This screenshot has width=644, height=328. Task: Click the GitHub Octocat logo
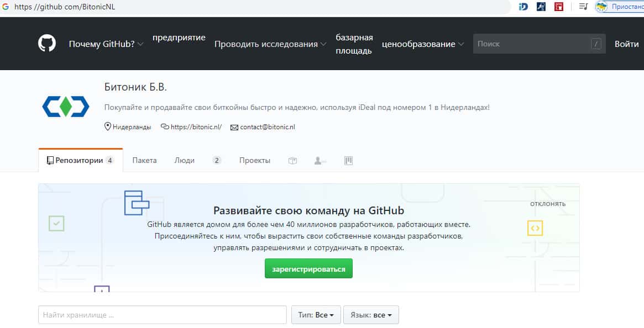coord(47,44)
